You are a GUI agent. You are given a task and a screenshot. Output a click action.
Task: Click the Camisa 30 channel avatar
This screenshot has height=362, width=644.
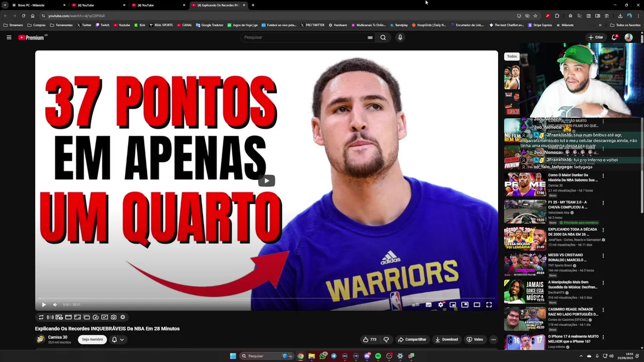tap(40, 339)
